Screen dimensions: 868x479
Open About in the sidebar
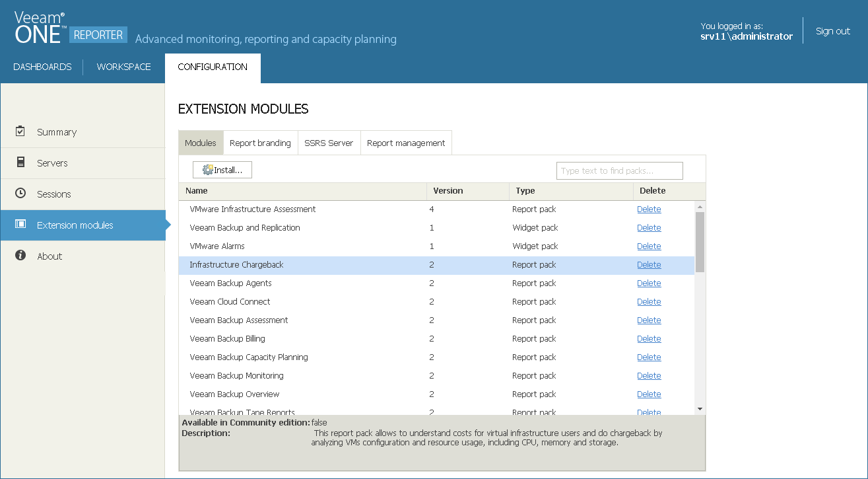click(x=83, y=256)
